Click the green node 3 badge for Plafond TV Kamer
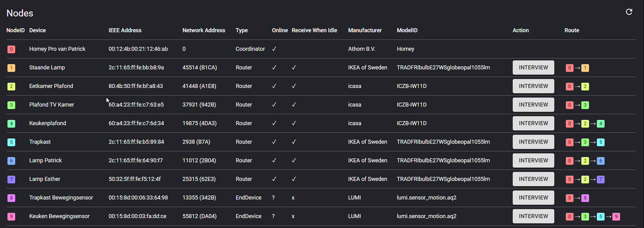Screen dimensions: 644x228 point(11,105)
